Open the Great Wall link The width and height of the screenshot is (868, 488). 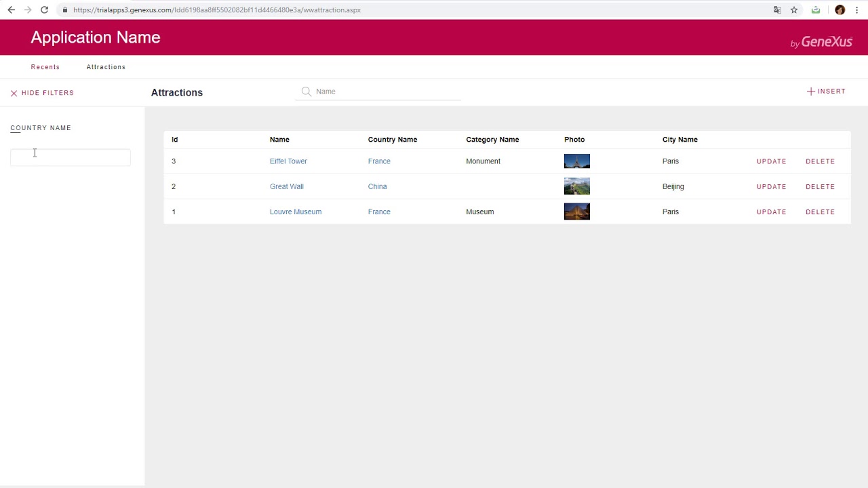tap(287, 186)
